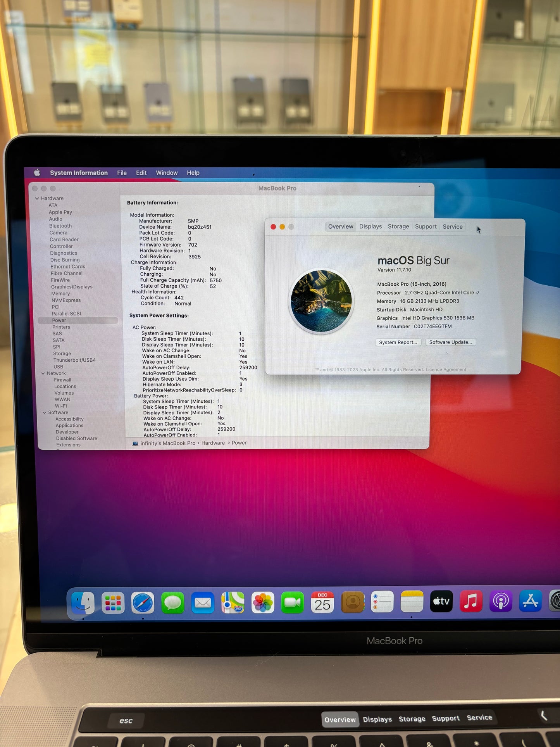Image resolution: width=560 pixels, height=747 pixels.
Task: Select Firewall under Network
Action: (63, 380)
